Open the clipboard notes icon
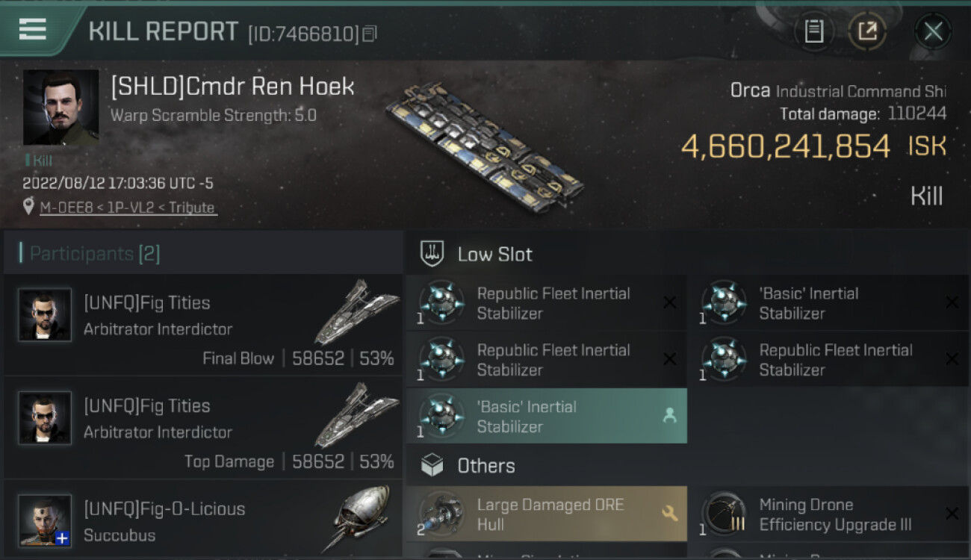Screen dimensions: 971x560 click(813, 31)
